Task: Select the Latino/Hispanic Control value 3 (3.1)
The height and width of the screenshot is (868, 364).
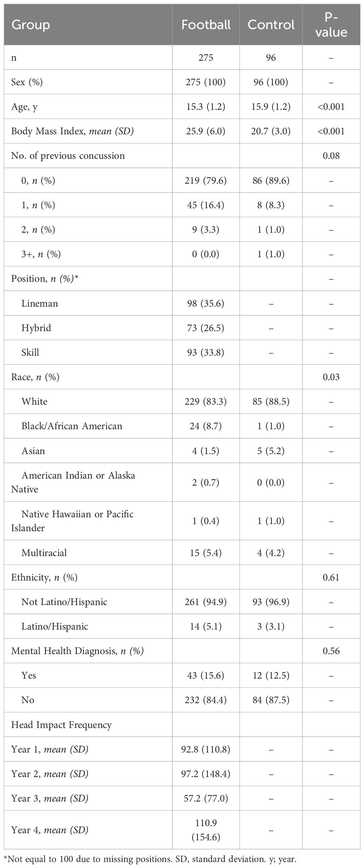Action: click(271, 626)
